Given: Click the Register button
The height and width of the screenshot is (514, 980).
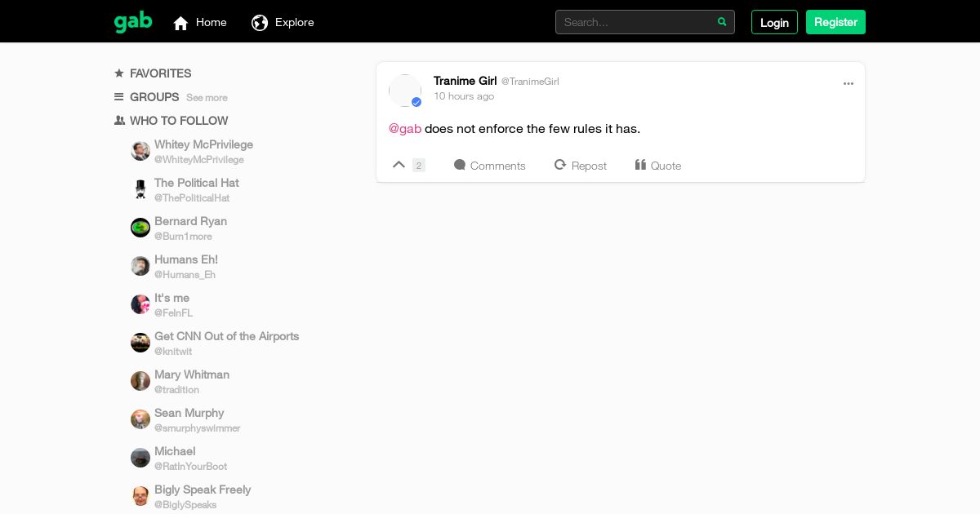Looking at the screenshot, I should point(835,22).
